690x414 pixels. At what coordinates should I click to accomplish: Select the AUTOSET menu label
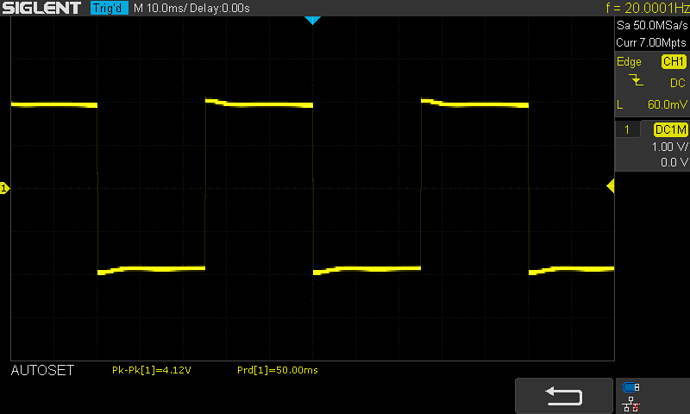pos(41,370)
